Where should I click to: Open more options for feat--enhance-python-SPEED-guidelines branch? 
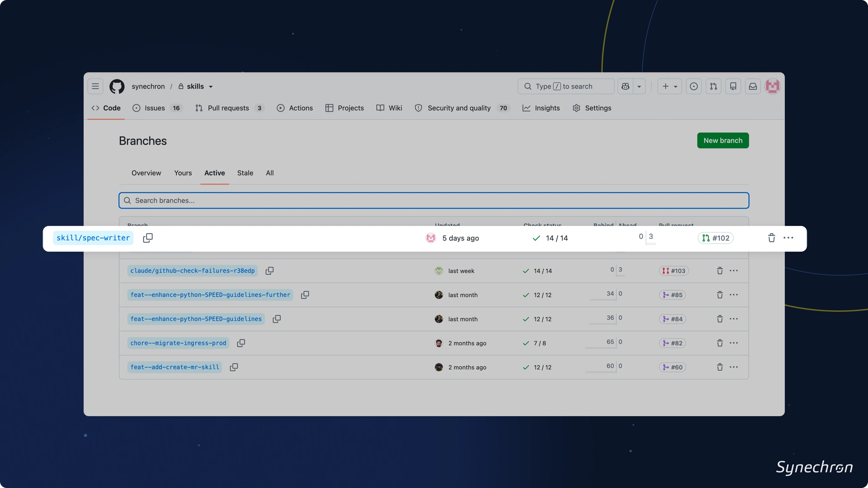coord(733,319)
